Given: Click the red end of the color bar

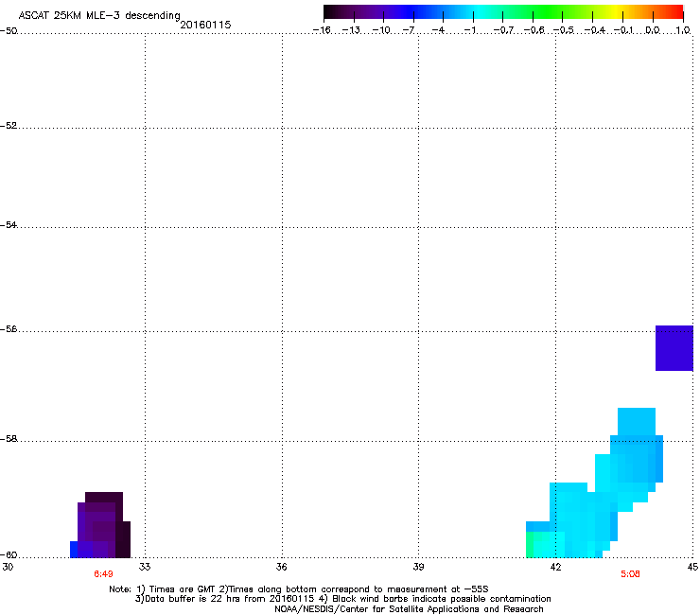Looking at the screenshot, I should (x=674, y=11).
